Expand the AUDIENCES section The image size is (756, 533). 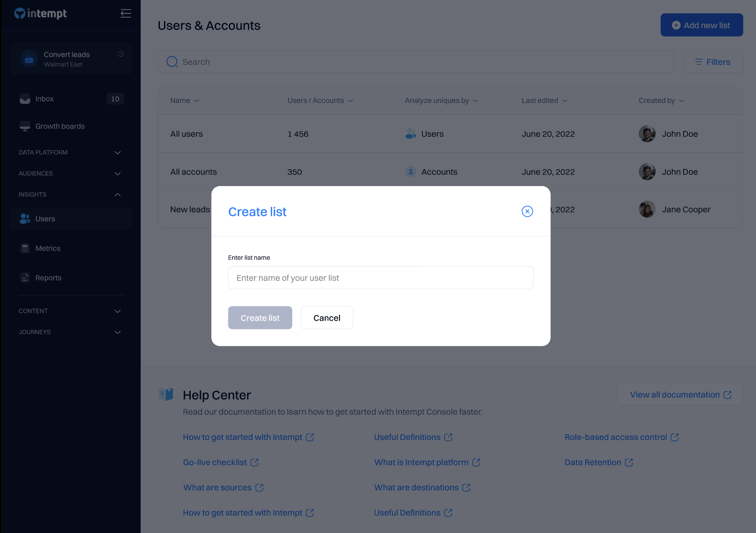tap(117, 174)
